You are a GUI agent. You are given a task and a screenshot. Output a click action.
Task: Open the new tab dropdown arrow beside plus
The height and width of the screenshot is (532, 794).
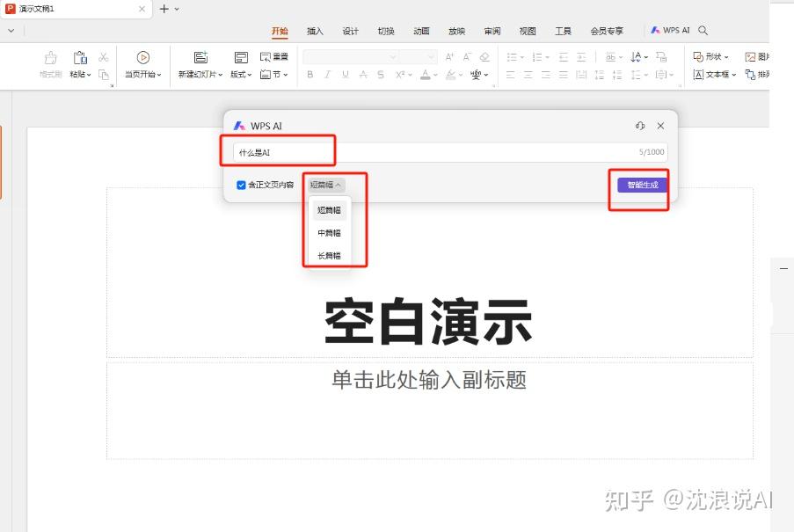tap(177, 9)
